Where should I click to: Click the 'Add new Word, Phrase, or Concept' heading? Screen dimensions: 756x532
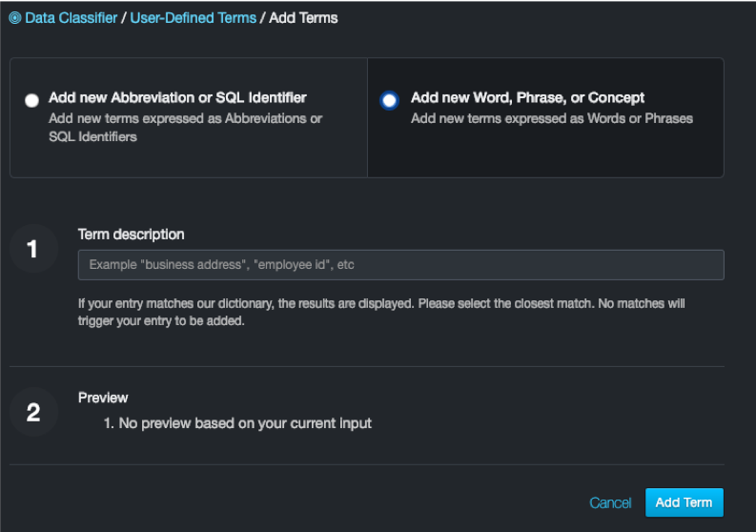527,97
